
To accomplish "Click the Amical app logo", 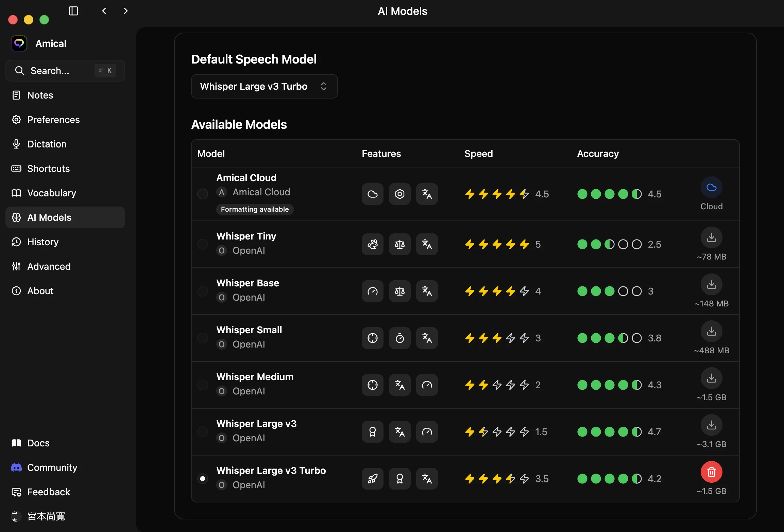I will point(19,43).
